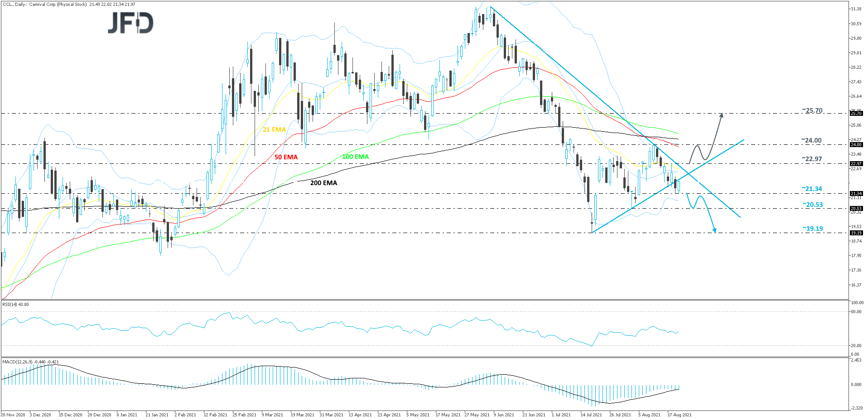This screenshot has height=420, width=868.
Task: Click the 21.34 price tag on axis
Action: tap(856, 194)
